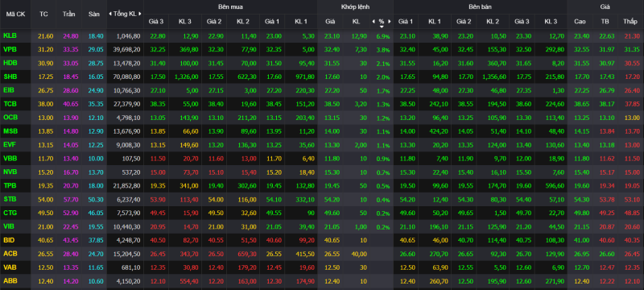644x290 pixels.
Task: Sort by the TC column header
Action: [43, 14]
